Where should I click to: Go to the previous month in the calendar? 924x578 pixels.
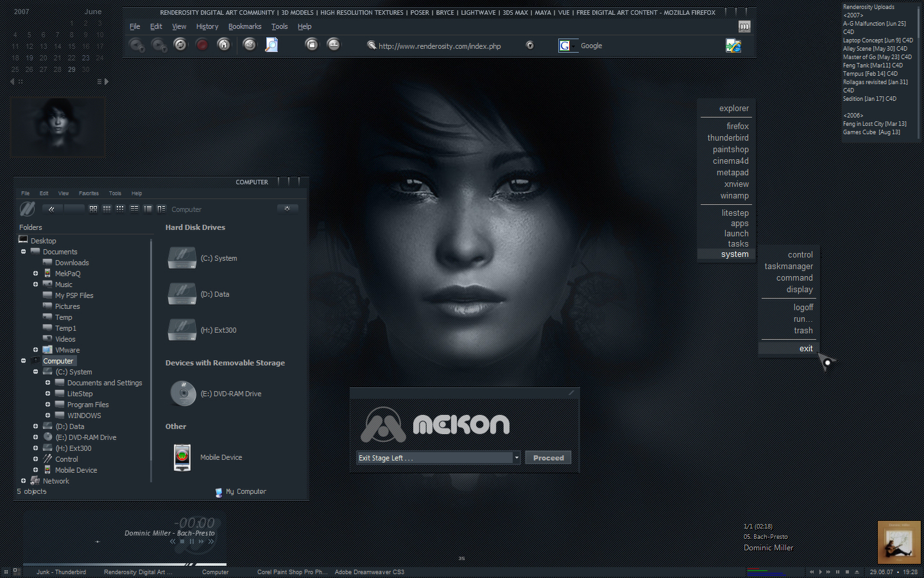click(x=12, y=82)
